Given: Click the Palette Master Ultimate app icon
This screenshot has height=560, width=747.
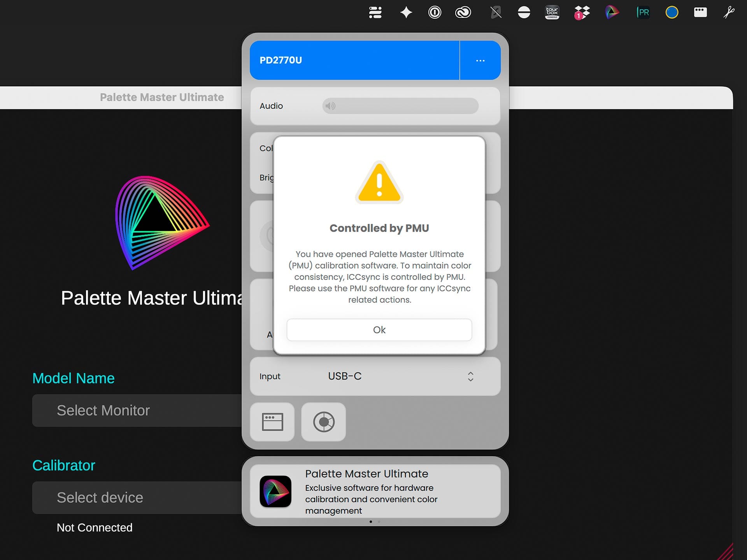Looking at the screenshot, I should (x=275, y=491).
